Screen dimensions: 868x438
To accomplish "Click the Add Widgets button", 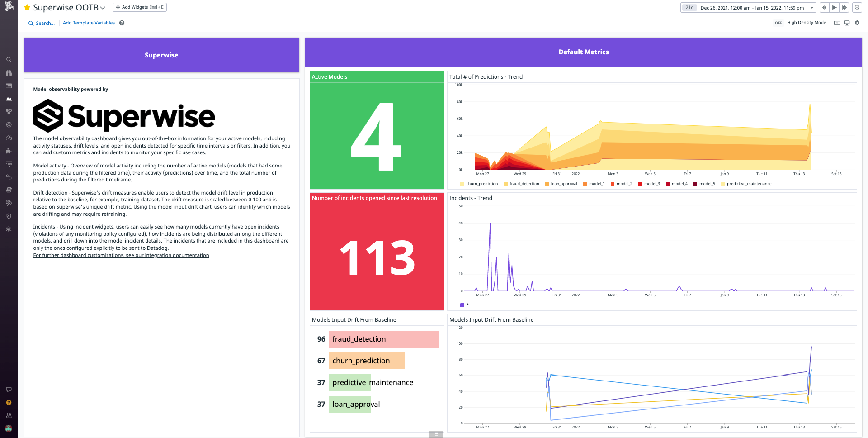I will click(139, 7).
